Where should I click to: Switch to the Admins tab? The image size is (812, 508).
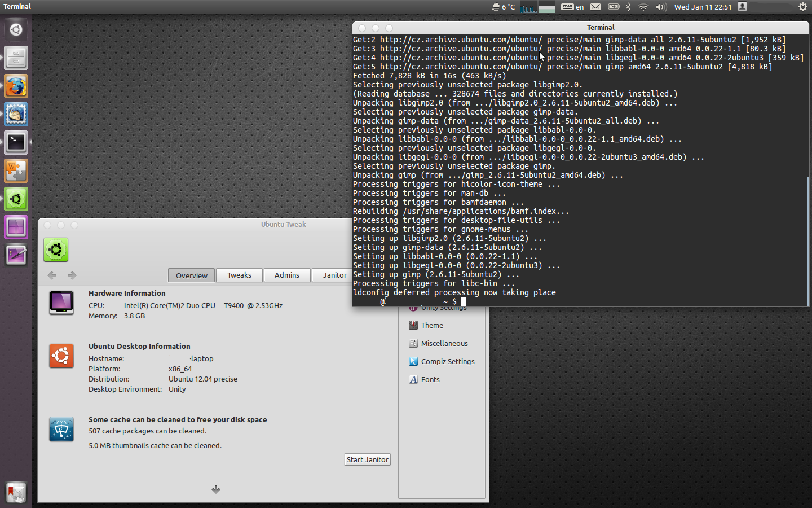[287, 275]
